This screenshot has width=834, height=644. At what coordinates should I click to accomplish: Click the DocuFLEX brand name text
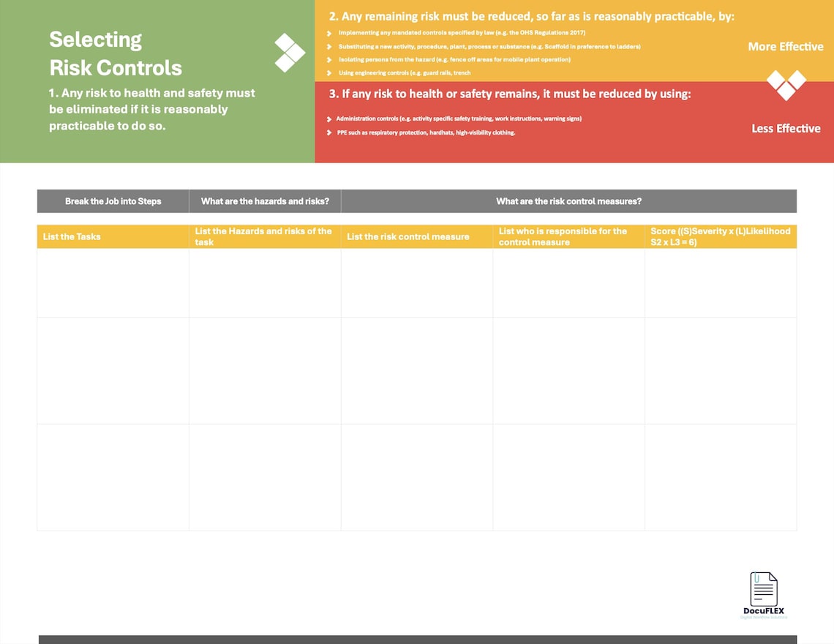coord(764,609)
